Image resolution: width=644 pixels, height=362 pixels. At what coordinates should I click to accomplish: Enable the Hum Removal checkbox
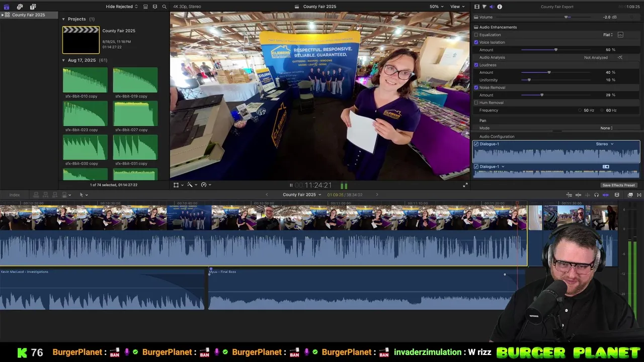(476, 103)
